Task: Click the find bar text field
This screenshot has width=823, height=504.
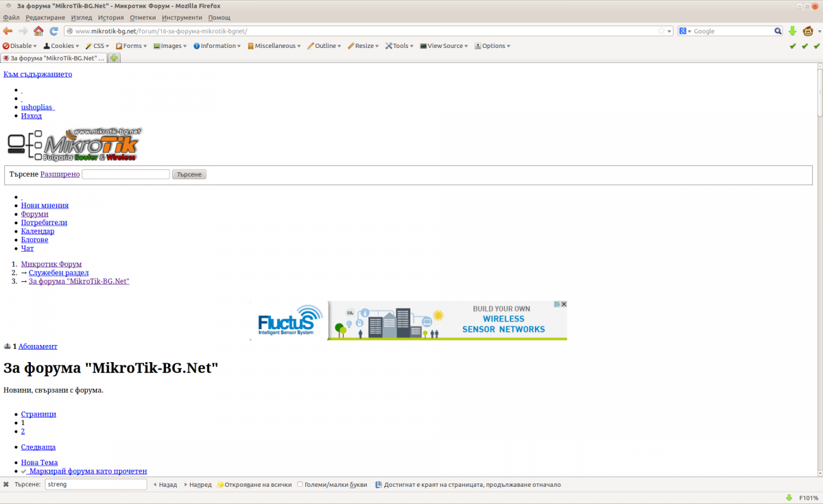Action: [x=95, y=484]
